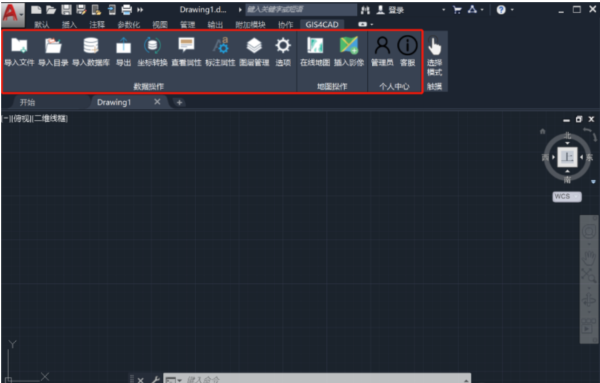Click 北 on the ViewCube compass
The height and width of the screenshot is (383, 600).
567,135
